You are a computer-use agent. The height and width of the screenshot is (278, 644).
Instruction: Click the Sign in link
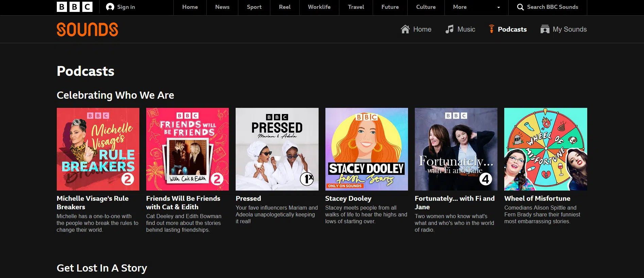pos(126,7)
